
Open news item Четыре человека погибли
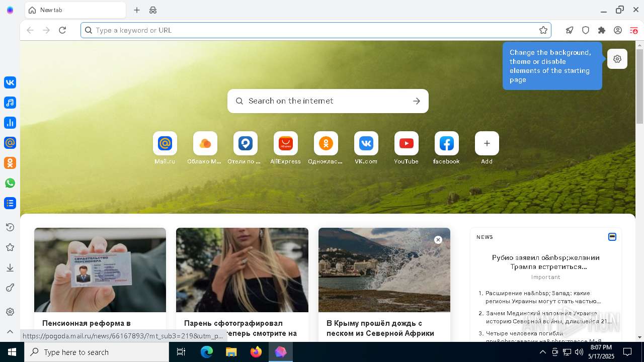point(543,337)
